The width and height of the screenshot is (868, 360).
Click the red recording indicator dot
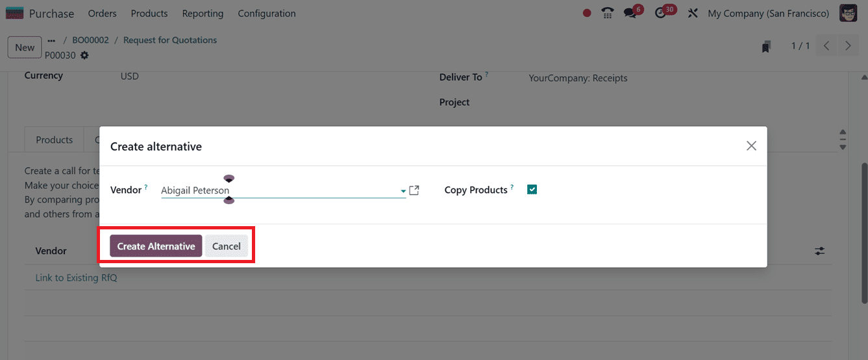(587, 13)
